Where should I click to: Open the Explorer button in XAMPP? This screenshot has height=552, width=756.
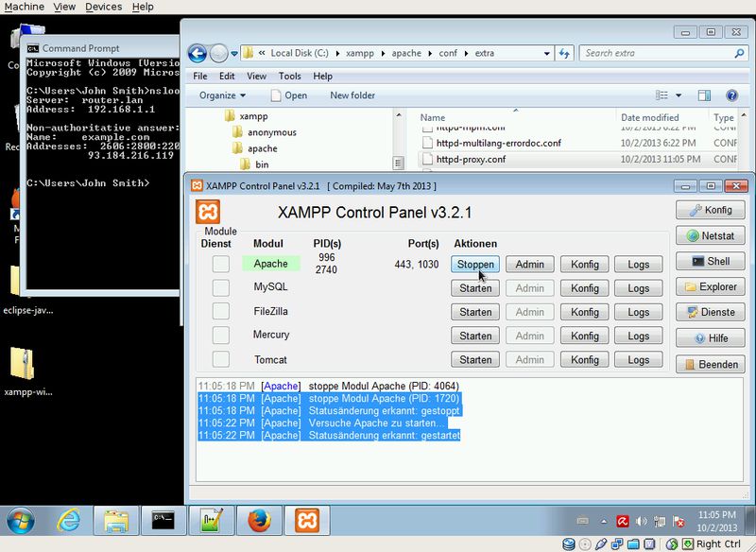(x=711, y=286)
